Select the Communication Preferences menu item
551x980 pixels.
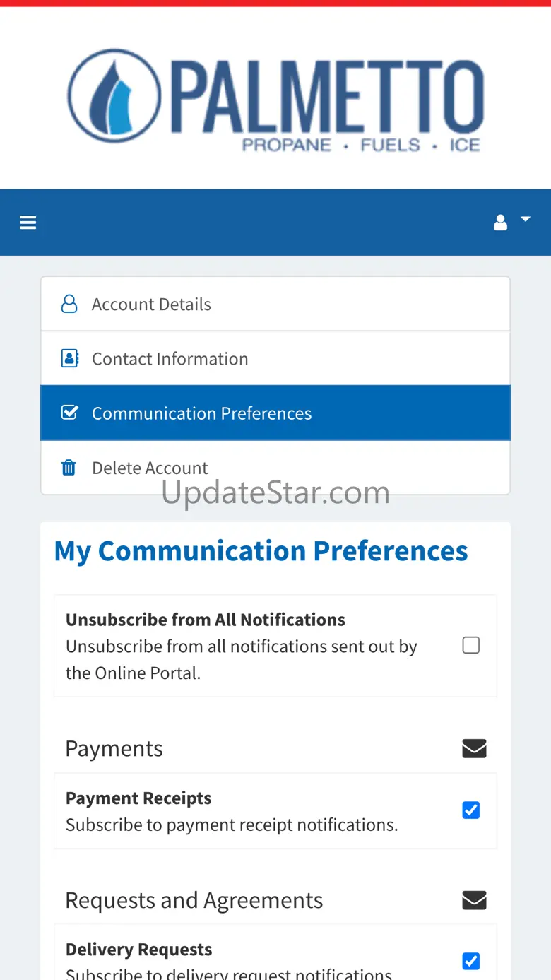[201, 413]
